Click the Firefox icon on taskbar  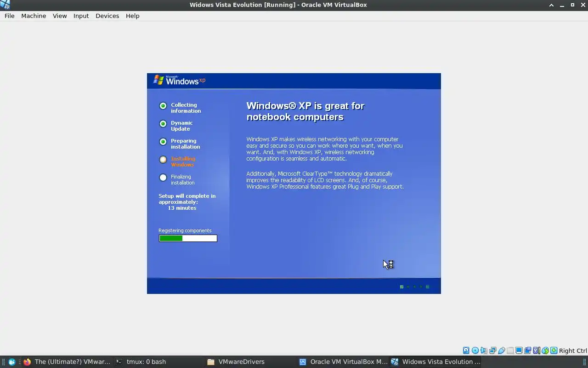tap(27, 362)
